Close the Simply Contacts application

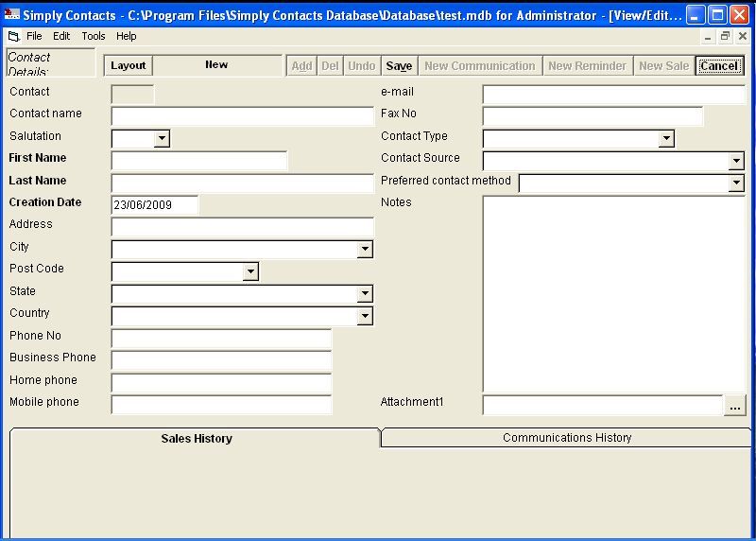coord(739,15)
